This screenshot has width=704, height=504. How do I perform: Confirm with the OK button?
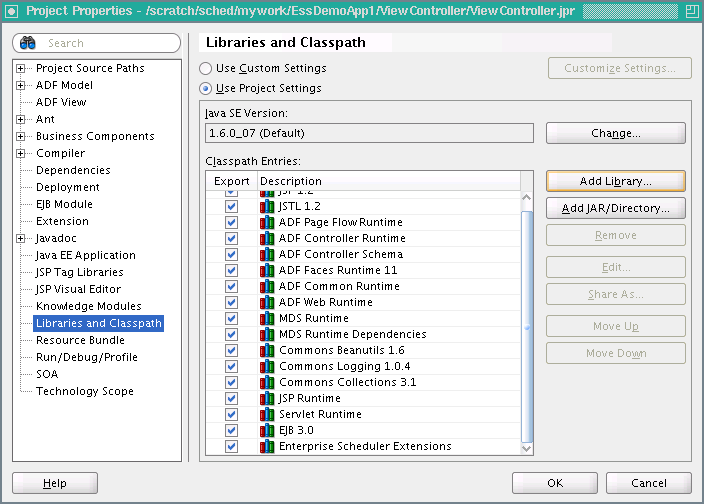[x=555, y=483]
